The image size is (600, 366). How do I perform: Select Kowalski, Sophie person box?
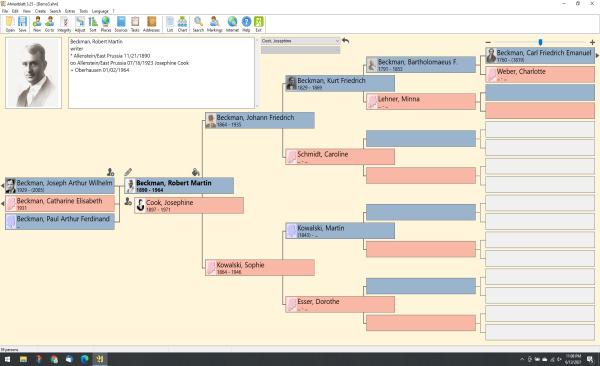260,268
